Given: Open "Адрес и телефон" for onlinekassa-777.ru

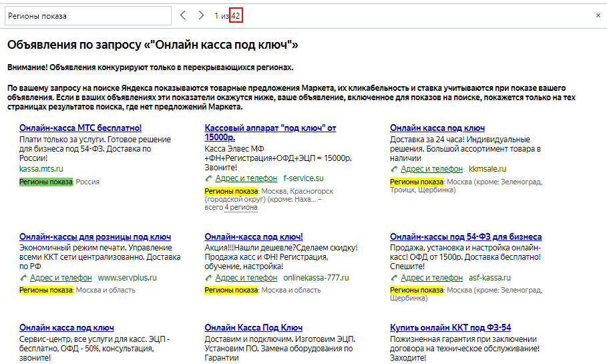Looking at the screenshot, I should (246, 278).
